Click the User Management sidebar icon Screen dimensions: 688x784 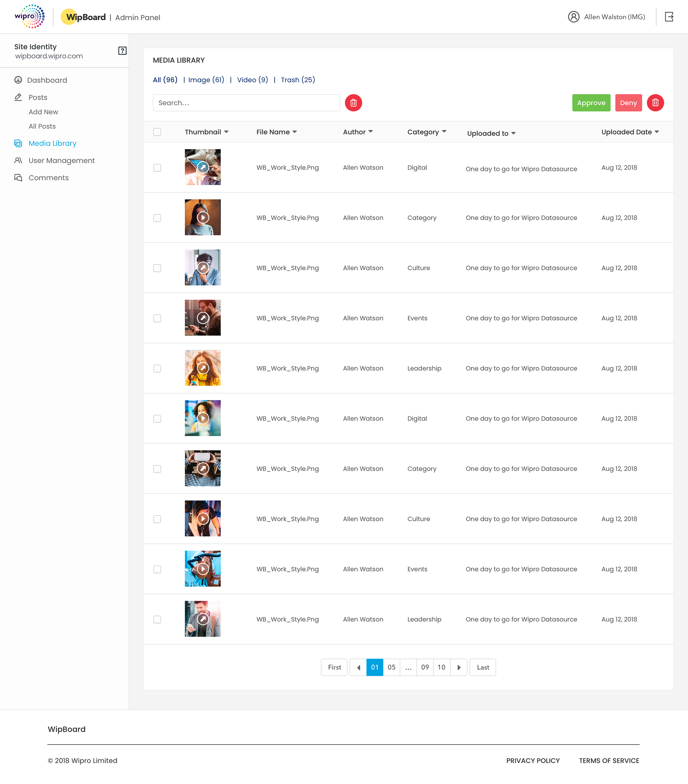(x=18, y=160)
